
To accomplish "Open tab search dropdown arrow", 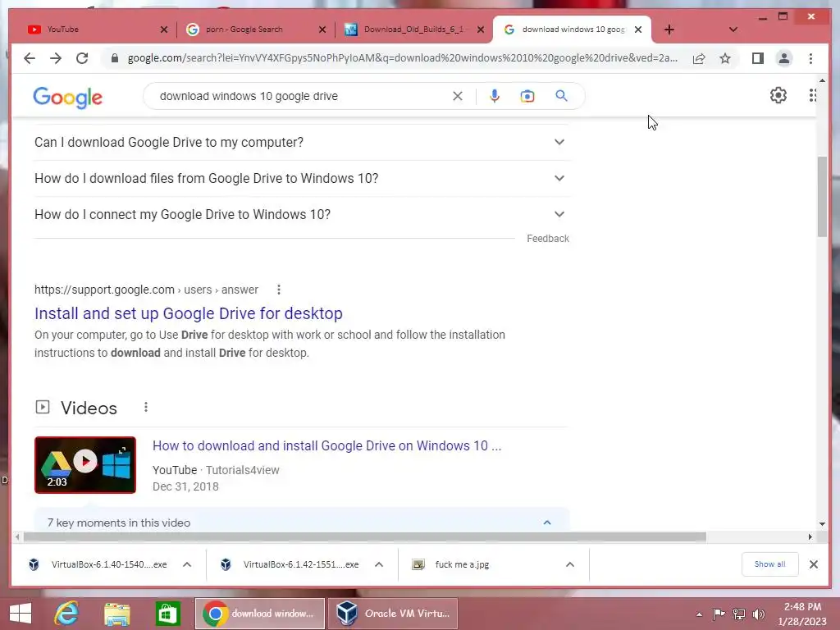I will pyautogui.click(x=733, y=30).
